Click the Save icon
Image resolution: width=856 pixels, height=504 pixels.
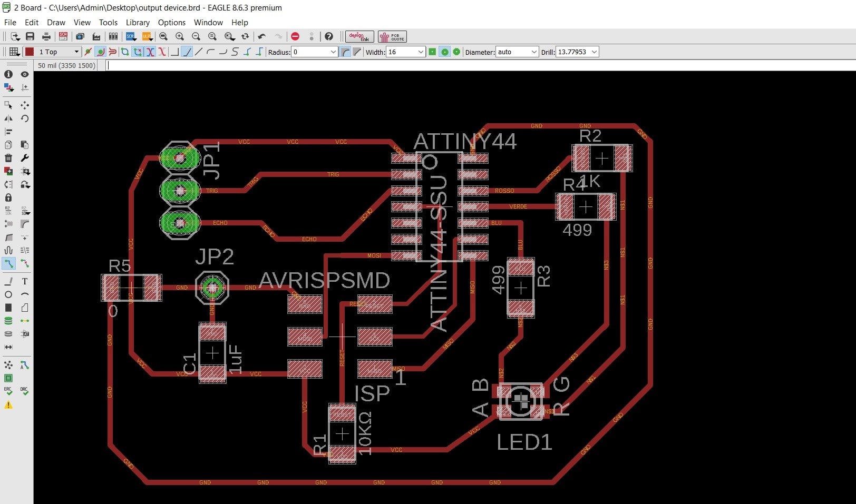pos(30,36)
